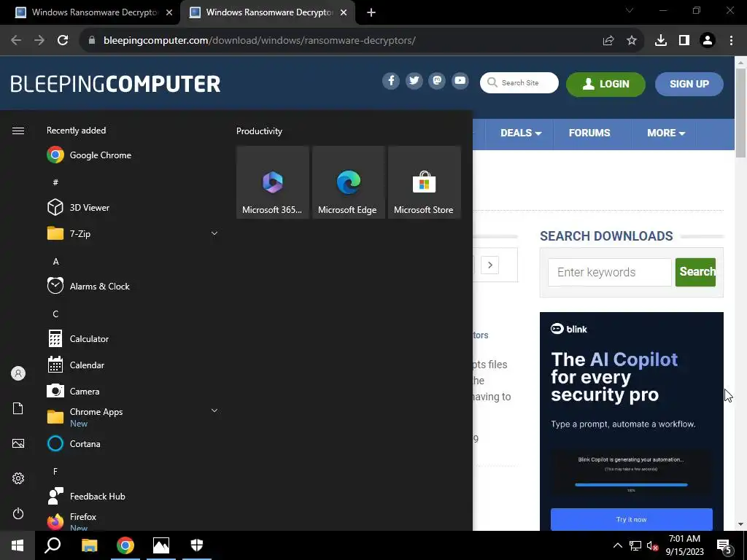Image resolution: width=747 pixels, height=560 pixels.
Task: Expand the 7-Zip folder chevron
Action: [x=214, y=233]
